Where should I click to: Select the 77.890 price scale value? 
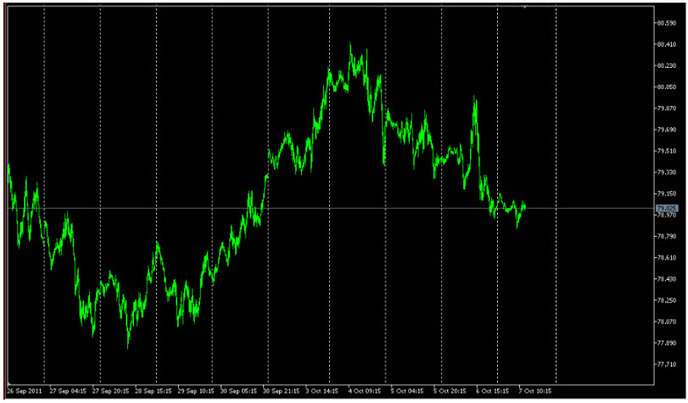point(666,343)
